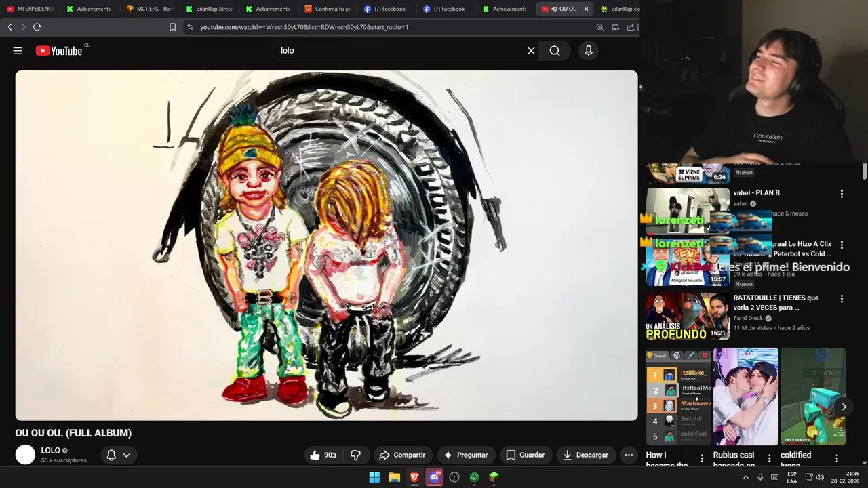Reload the page in the browser
The image size is (868, 488).
click(x=37, y=27)
